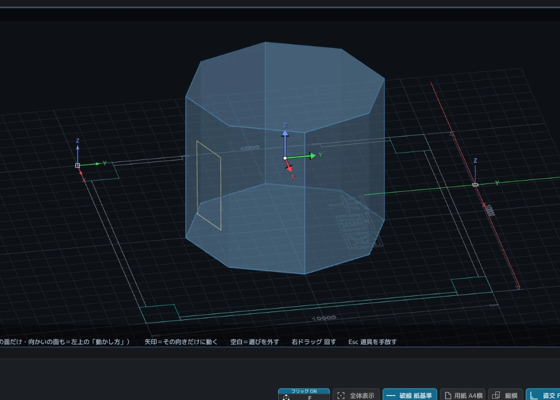Viewport: 560px width, 400px height.
Task: Toggle the 直交 orthogonal mode button
Action: pos(543,395)
